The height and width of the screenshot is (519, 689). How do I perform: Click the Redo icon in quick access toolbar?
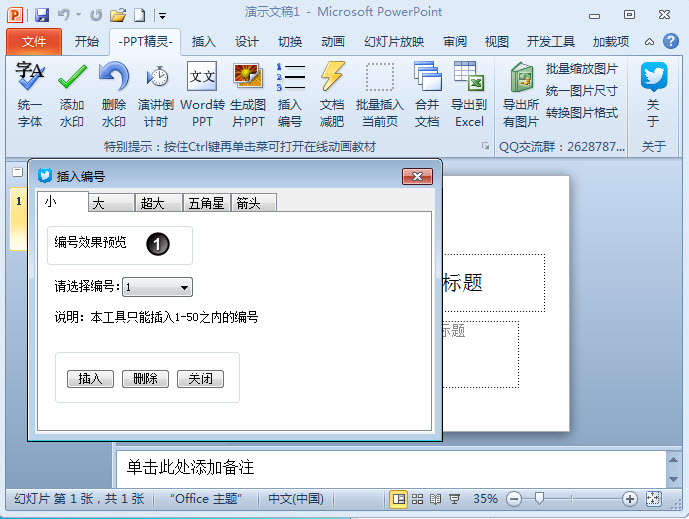(95, 15)
